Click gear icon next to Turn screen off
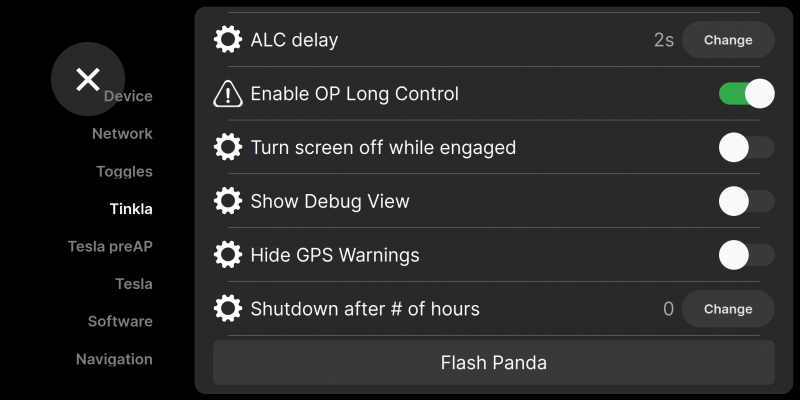This screenshot has height=400, width=800. (x=228, y=148)
